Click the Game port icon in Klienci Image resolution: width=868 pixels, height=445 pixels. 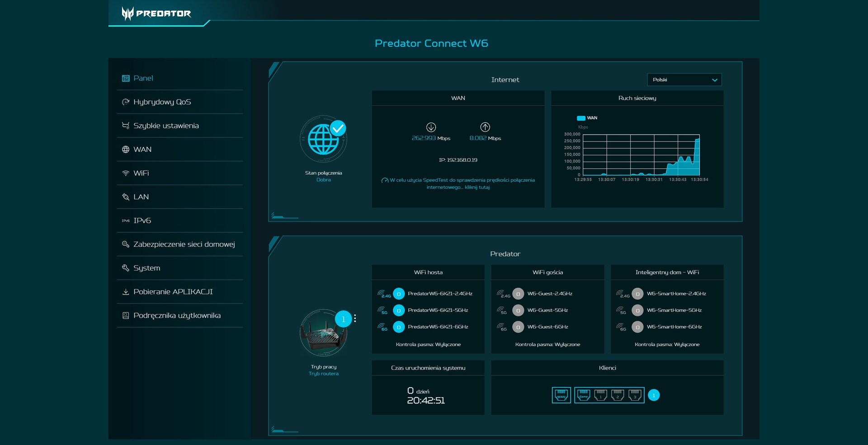click(584, 395)
